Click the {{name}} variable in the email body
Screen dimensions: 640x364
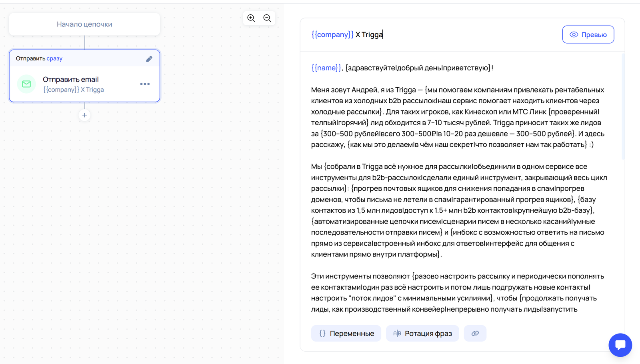pyautogui.click(x=326, y=68)
